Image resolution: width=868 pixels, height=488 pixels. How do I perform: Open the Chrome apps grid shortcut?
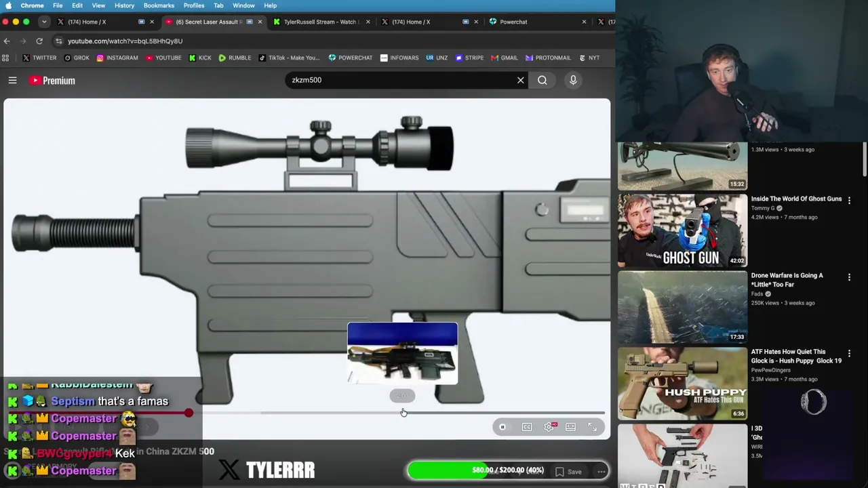[6, 58]
